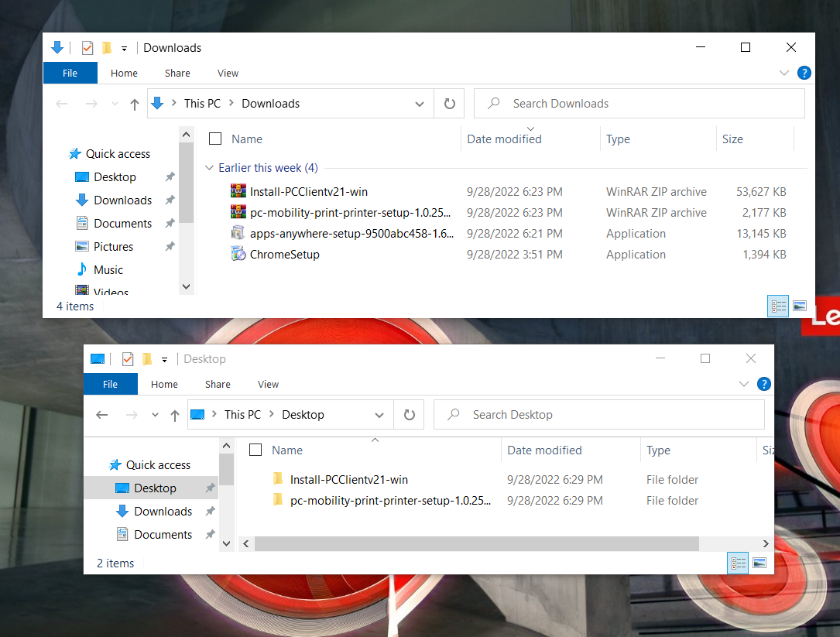This screenshot has width=840, height=637.
Task: Click horizontal scrollbar right arrow in Desktop window
Action: coord(766,544)
